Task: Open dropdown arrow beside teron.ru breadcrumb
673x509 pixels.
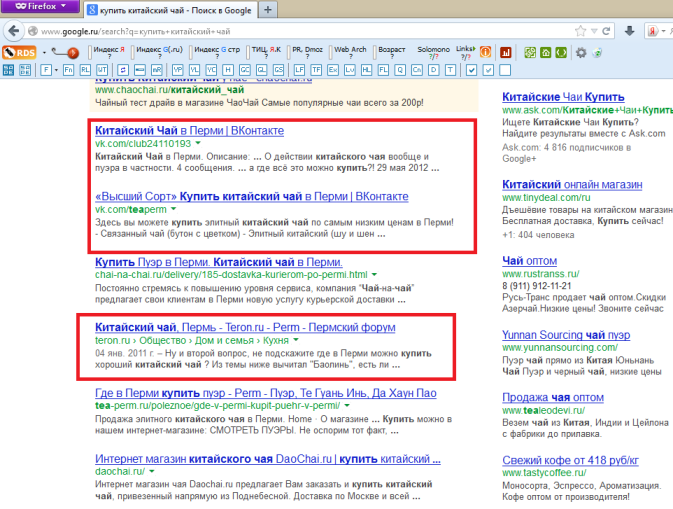Action: tap(296, 340)
